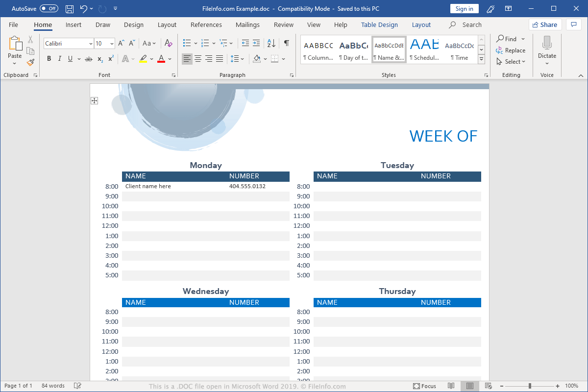Toggle Italic formatting
The image size is (588, 392).
(59, 59)
